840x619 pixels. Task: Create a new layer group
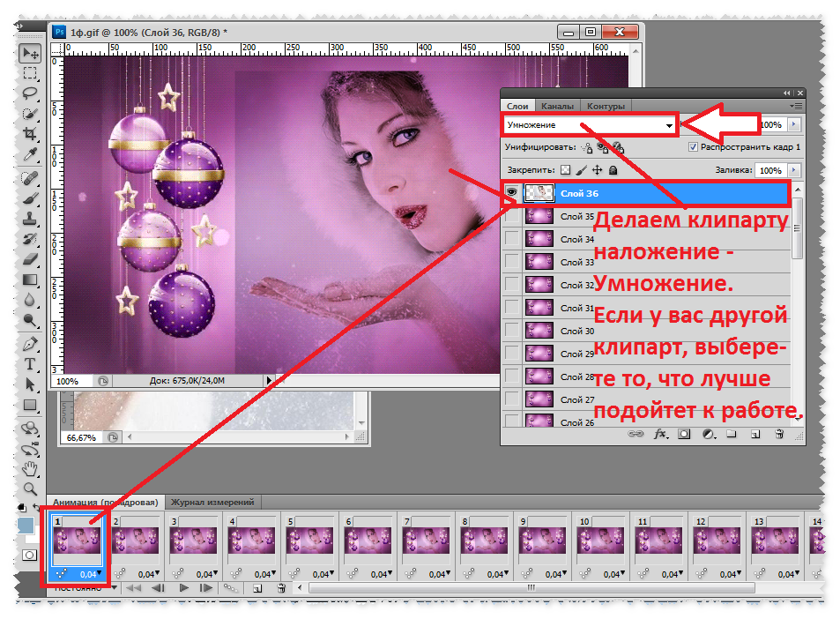732,434
